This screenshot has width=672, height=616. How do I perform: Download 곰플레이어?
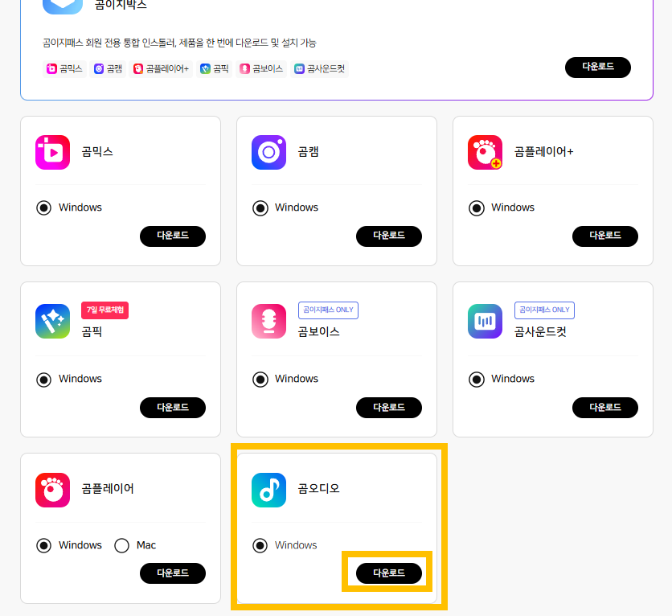pyautogui.click(x=173, y=573)
